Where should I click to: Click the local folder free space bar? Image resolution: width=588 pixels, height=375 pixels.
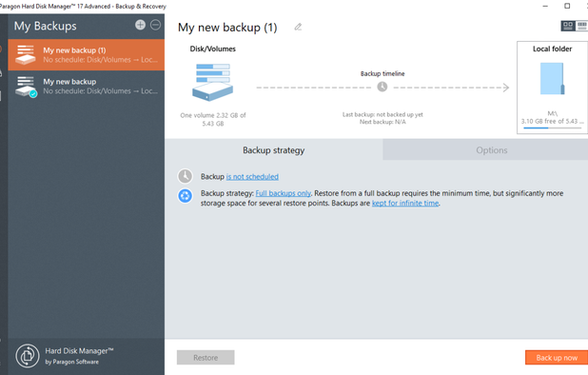tap(552, 128)
